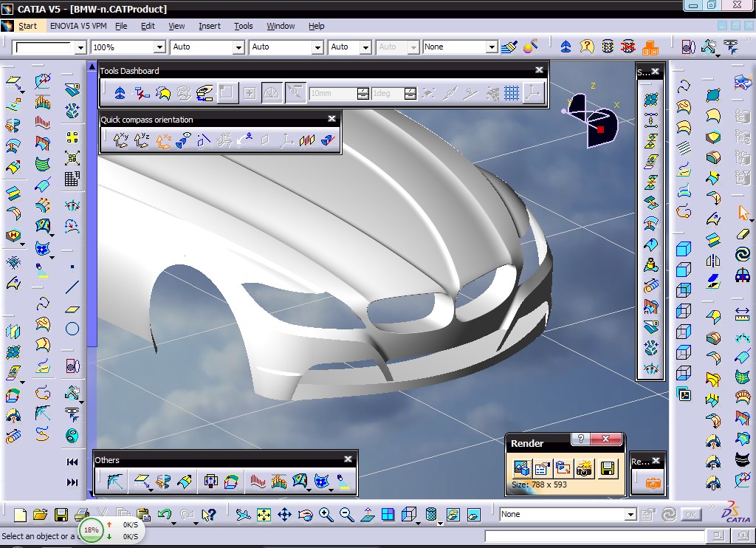Open the Window menu
Screen dimensions: 756x548
[281, 26]
